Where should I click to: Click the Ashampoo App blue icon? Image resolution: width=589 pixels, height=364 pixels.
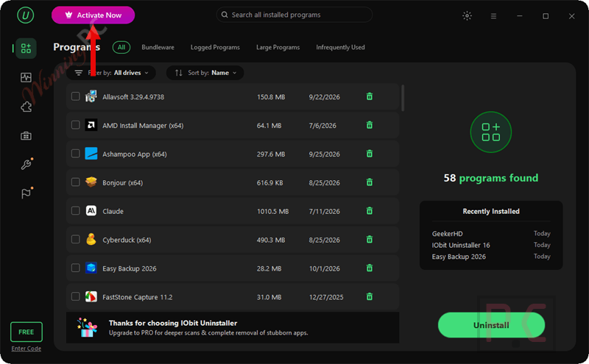[91, 154]
